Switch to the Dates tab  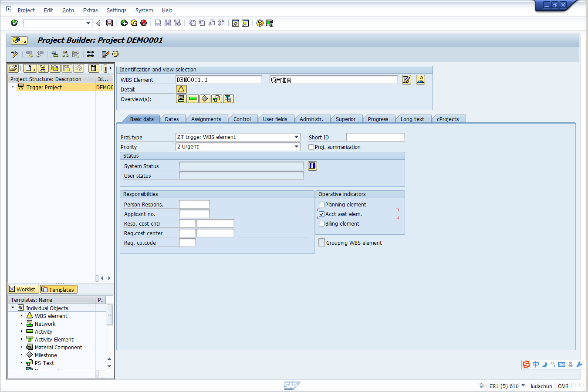[x=172, y=119]
